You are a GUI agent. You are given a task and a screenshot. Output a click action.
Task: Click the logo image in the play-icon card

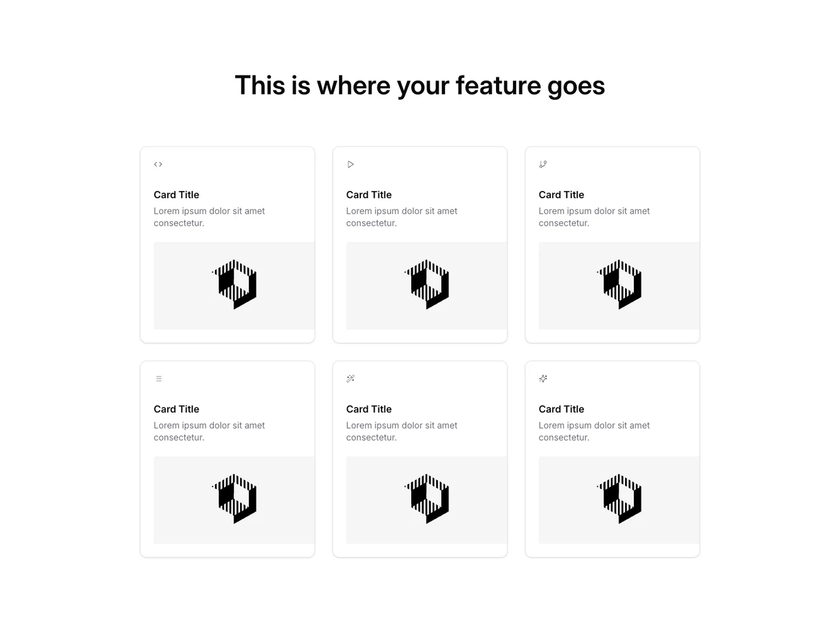(x=427, y=285)
